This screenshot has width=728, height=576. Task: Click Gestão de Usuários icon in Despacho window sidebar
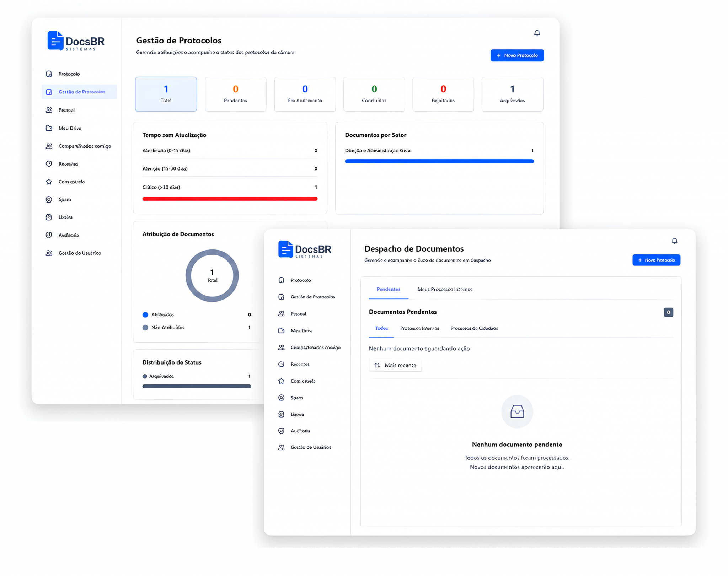click(x=281, y=447)
